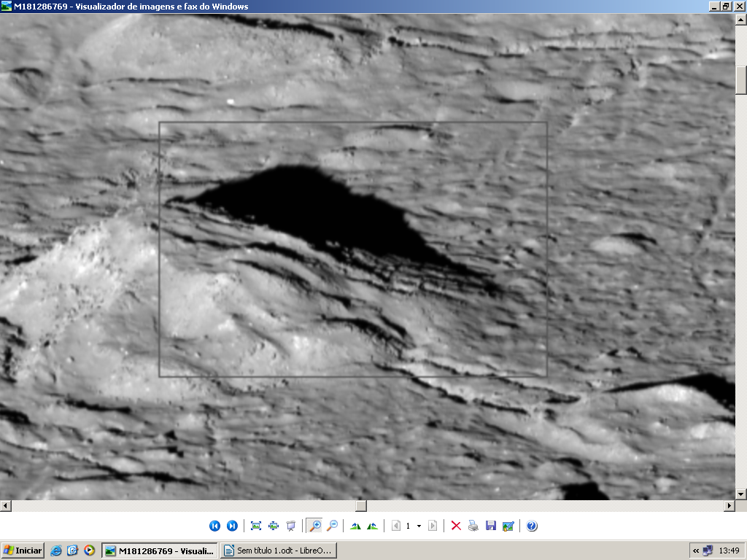Screen dimensions: 747x560
Task: Click the vertical scrollbar down arrow
Action: click(x=741, y=494)
